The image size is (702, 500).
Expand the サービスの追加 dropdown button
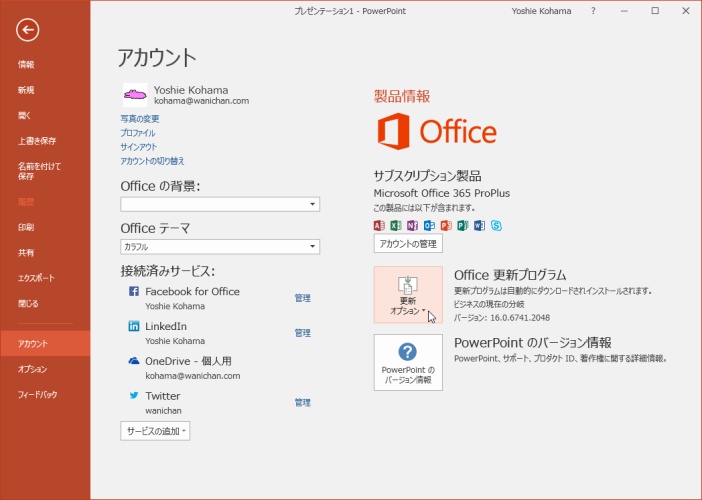155,431
